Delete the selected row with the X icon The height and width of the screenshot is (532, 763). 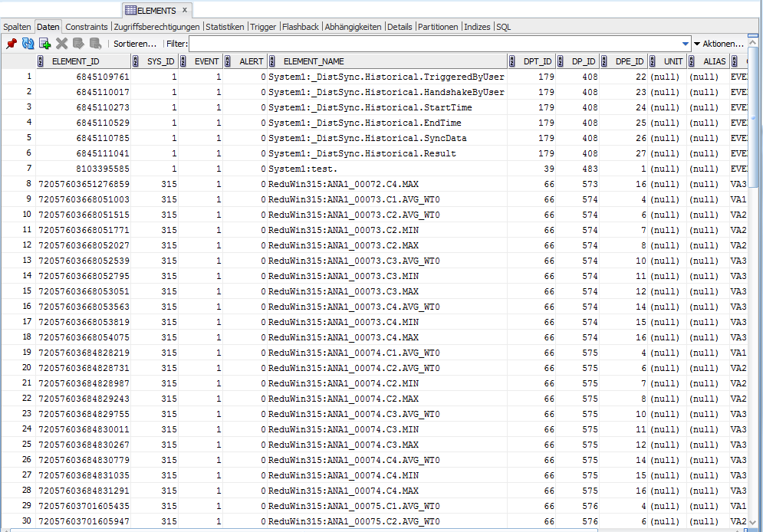pyautogui.click(x=62, y=44)
